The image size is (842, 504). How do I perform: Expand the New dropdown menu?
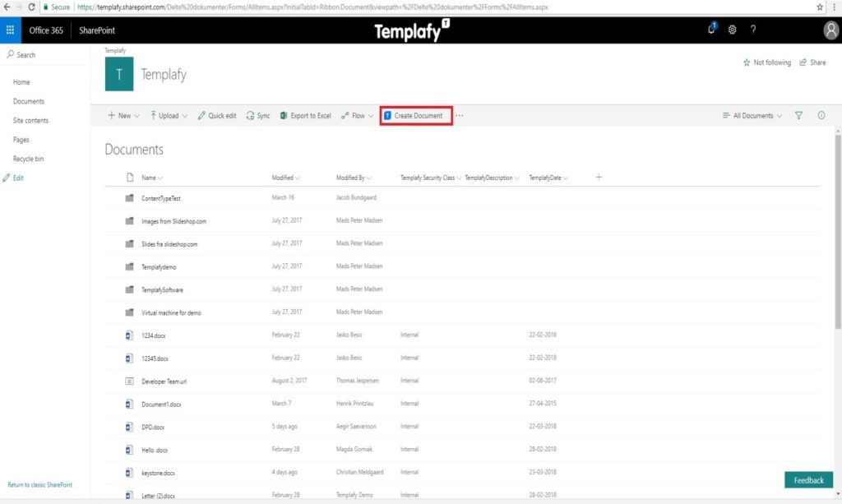pos(123,115)
